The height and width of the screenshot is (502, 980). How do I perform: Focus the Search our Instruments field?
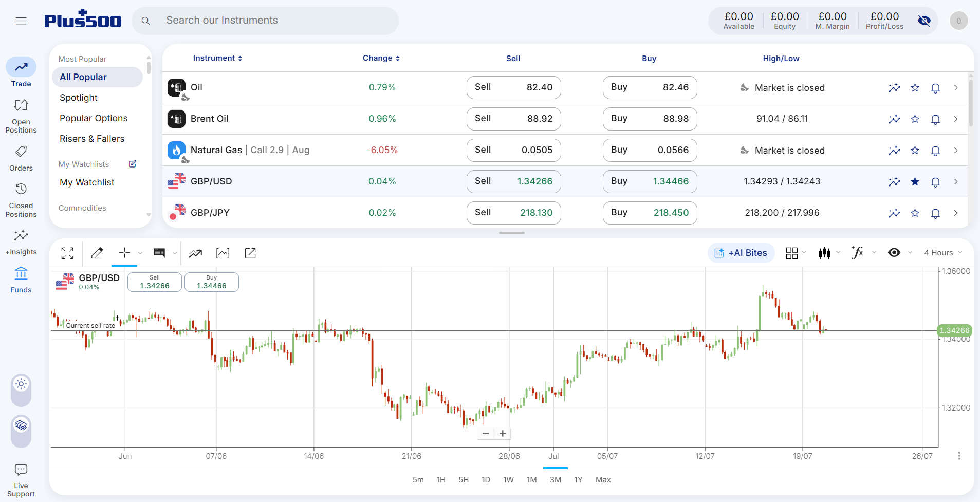[x=265, y=21]
